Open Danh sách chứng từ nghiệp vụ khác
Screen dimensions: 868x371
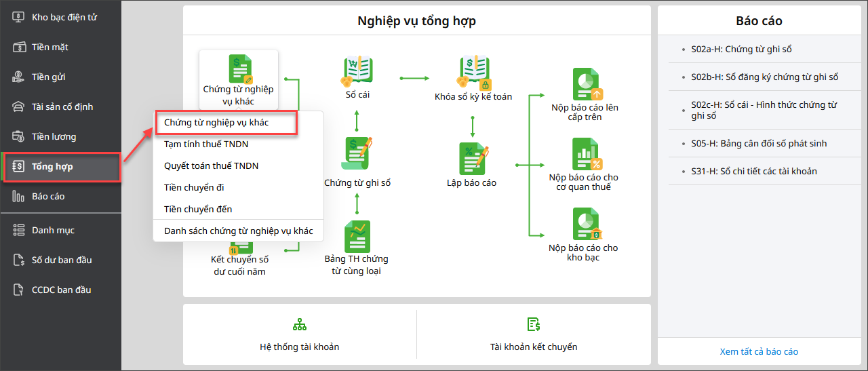(238, 231)
